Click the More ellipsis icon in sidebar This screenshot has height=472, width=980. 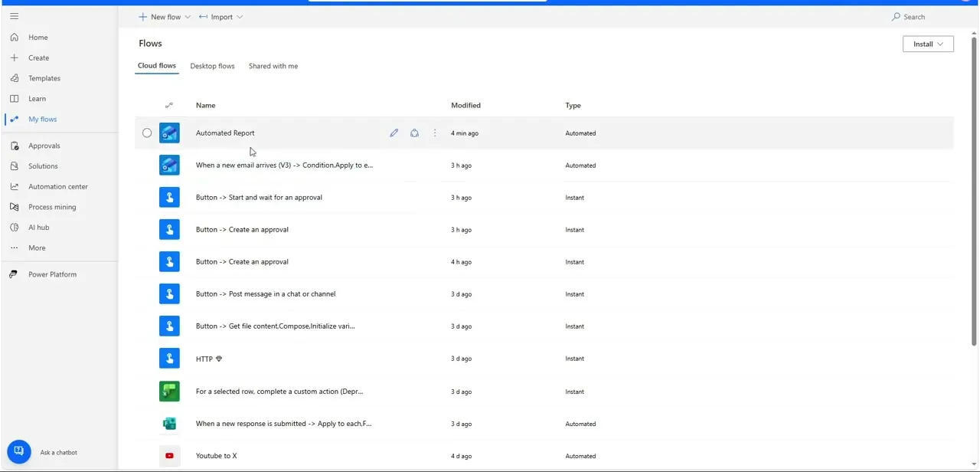coord(14,247)
